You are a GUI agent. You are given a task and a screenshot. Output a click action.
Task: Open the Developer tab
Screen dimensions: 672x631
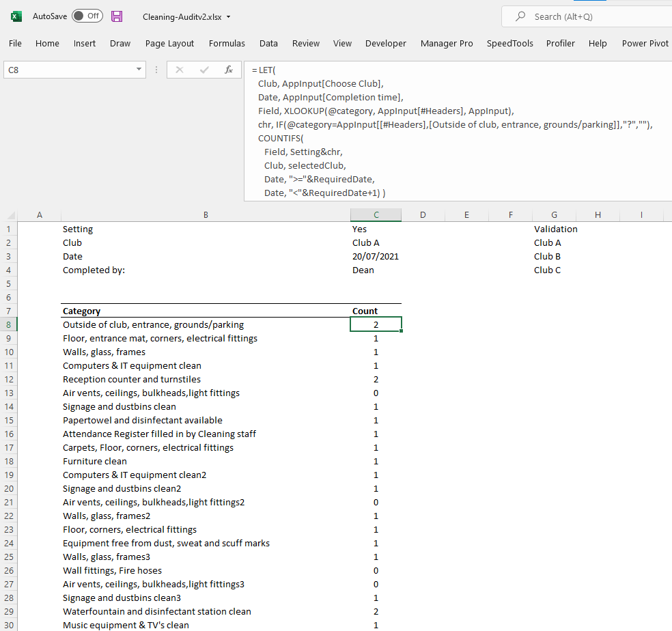385,43
